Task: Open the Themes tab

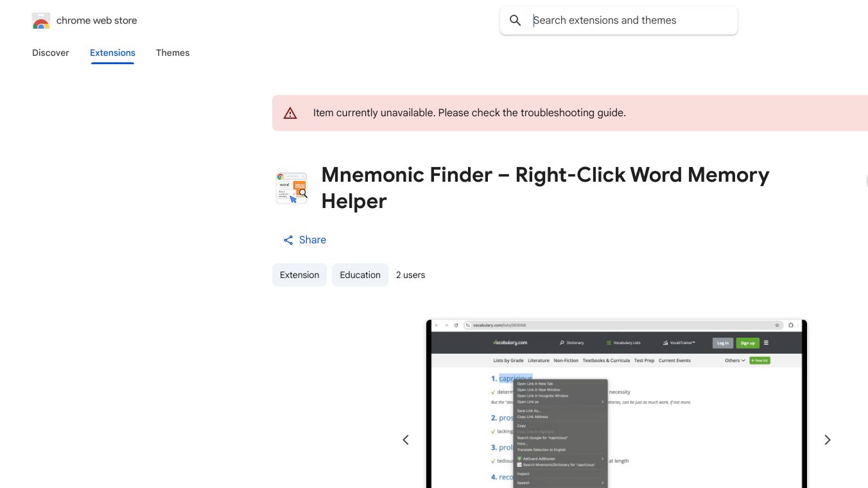Action: [x=173, y=53]
